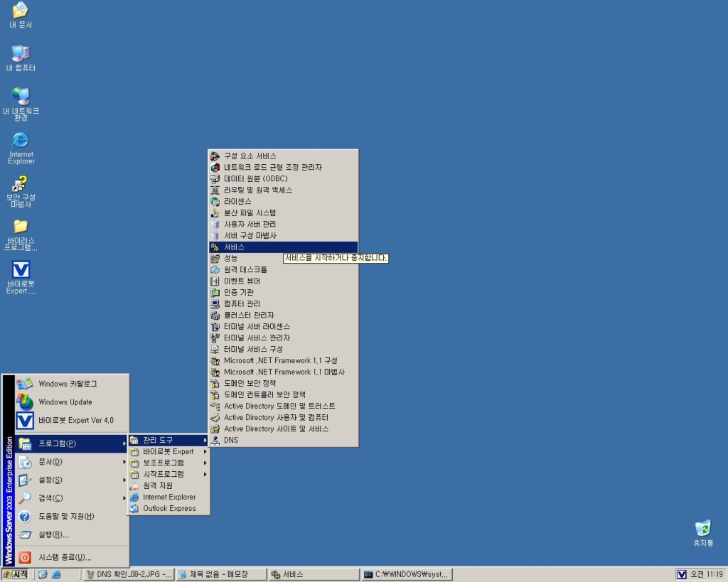Click the 분산 파일 시스템 icon

[x=215, y=212]
